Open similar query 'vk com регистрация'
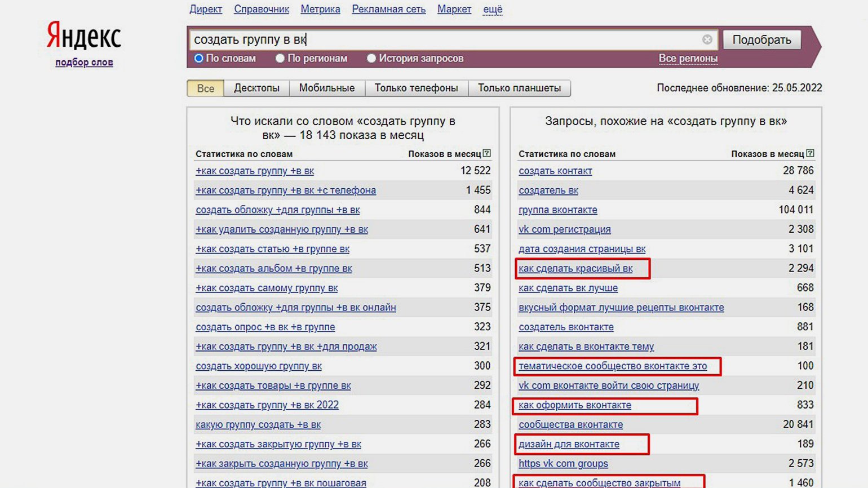Image resolution: width=868 pixels, height=488 pixels. (x=565, y=229)
